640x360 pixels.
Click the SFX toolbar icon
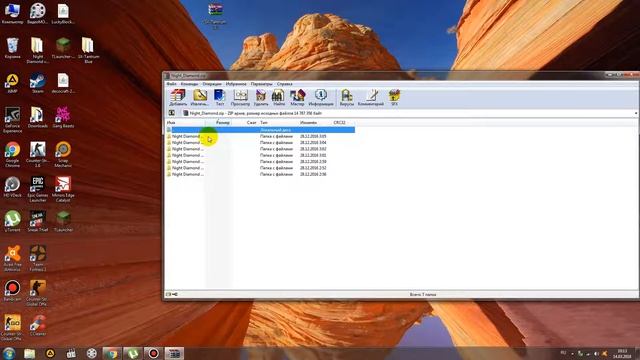[394, 98]
